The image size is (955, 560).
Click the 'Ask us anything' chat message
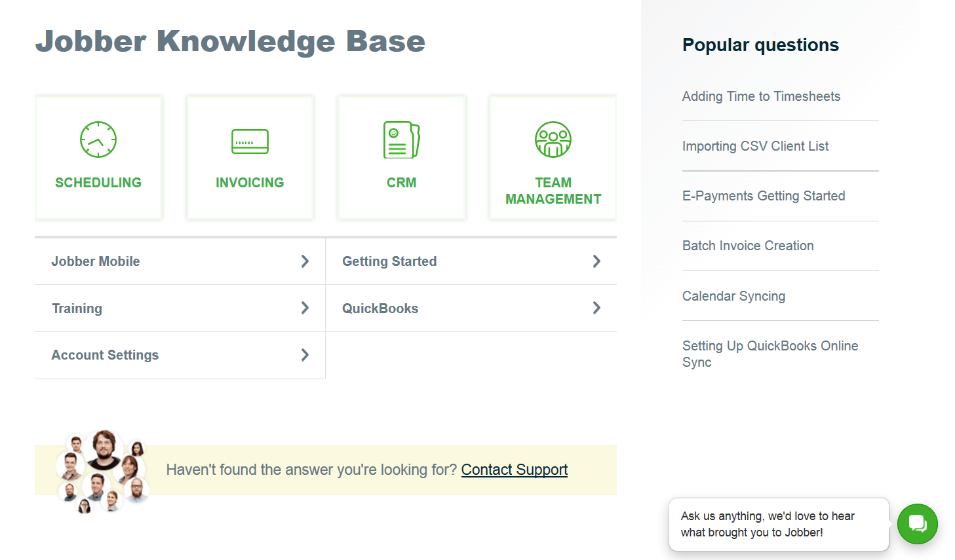[x=768, y=524]
